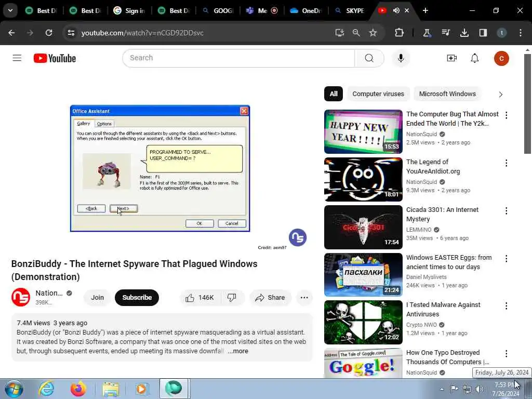Open options for The Computer Bug video
532x399 pixels.
click(506, 115)
